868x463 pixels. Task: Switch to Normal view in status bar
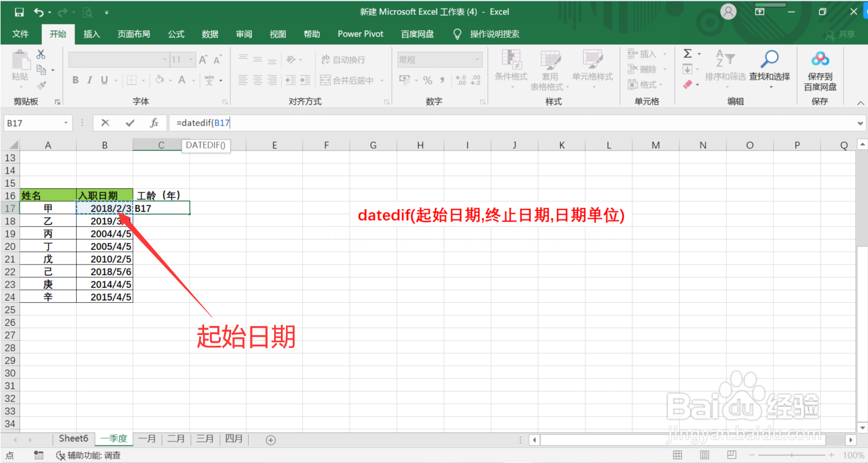677,455
